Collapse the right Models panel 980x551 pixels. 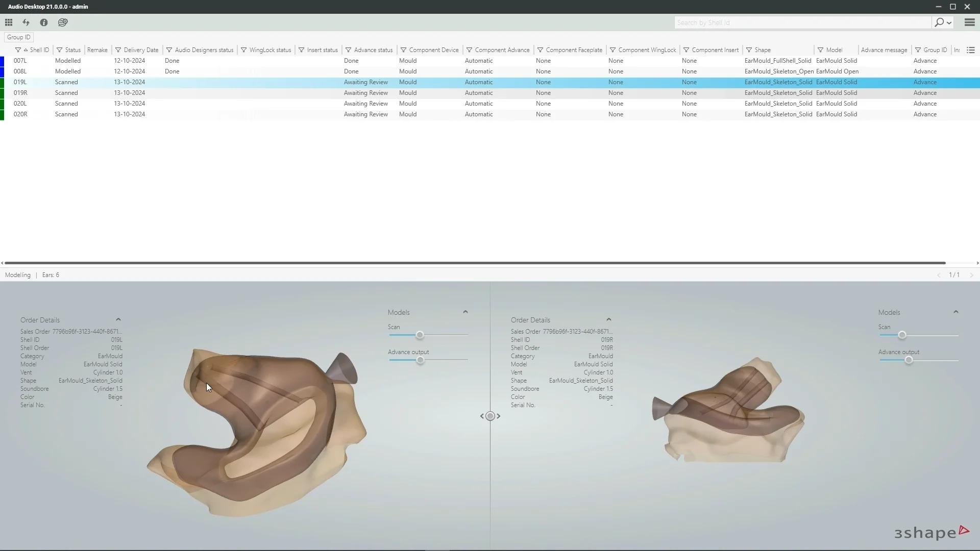[x=956, y=312]
